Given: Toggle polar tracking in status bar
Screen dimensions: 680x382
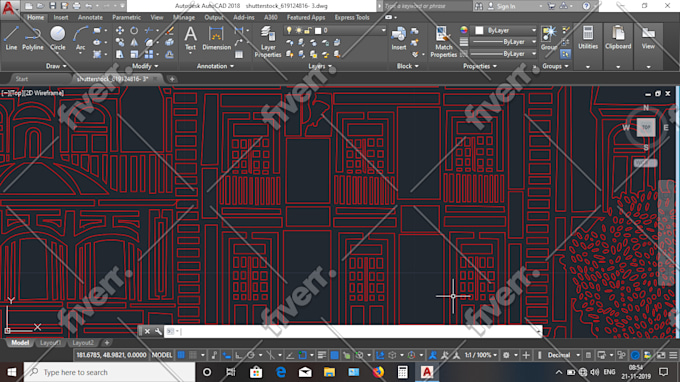Looking at the screenshot, I should [x=251, y=355].
